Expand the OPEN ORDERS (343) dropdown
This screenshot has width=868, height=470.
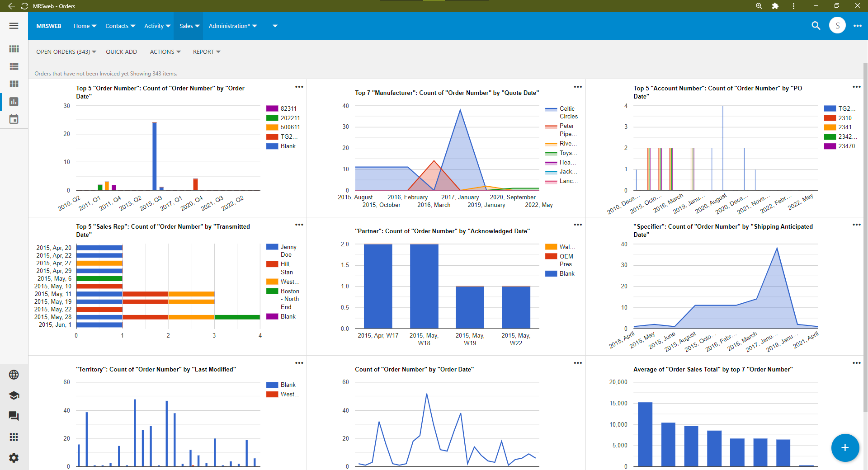(66, 52)
